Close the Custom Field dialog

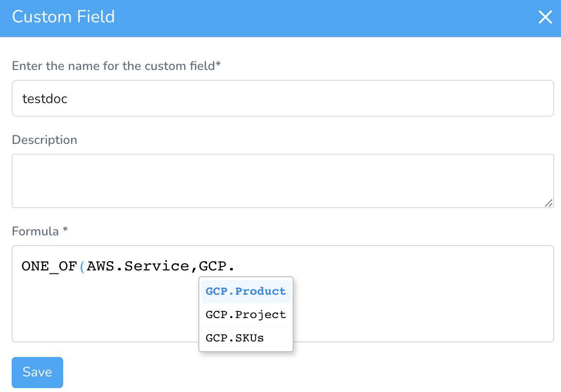pyautogui.click(x=545, y=17)
